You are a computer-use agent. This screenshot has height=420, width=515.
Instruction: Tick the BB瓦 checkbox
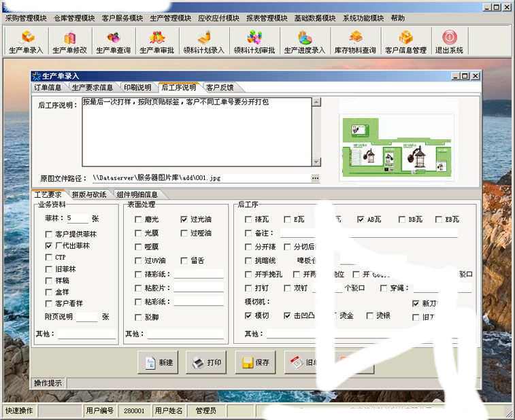coord(401,220)
